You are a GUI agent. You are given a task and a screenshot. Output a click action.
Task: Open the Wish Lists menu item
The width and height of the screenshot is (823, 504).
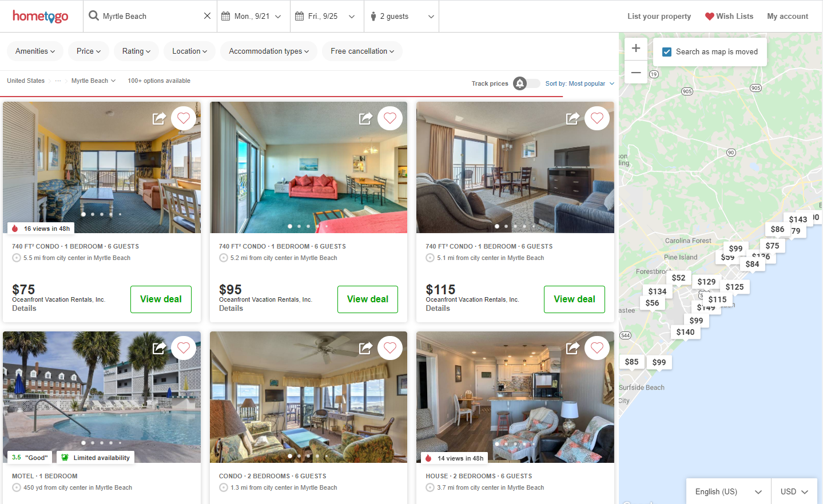click(729, 16)
